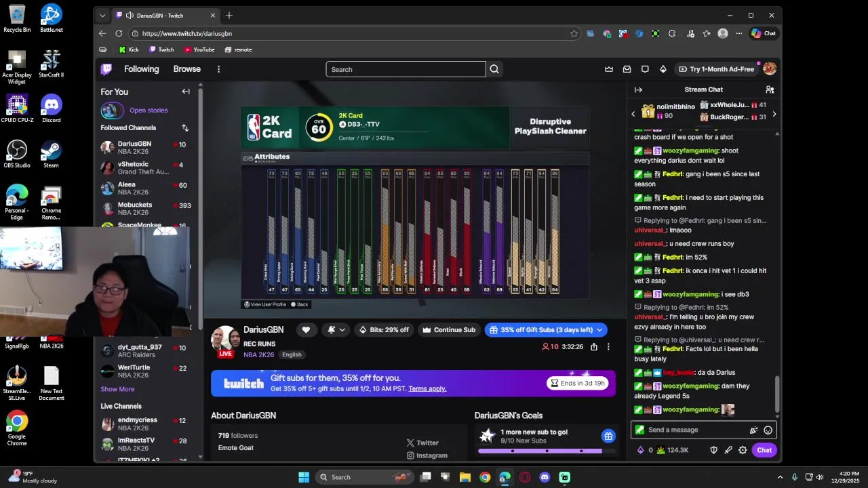Click the chat scrollbar thumb
The image size is (868, 488).
point(777,393)
